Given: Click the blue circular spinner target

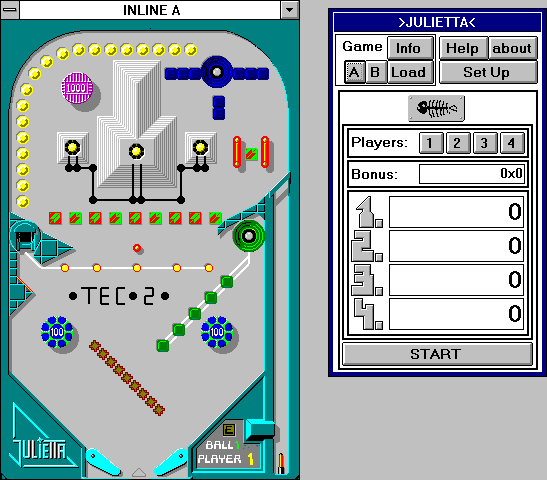Looking at the screenshot, I should [x=217, y=72].
